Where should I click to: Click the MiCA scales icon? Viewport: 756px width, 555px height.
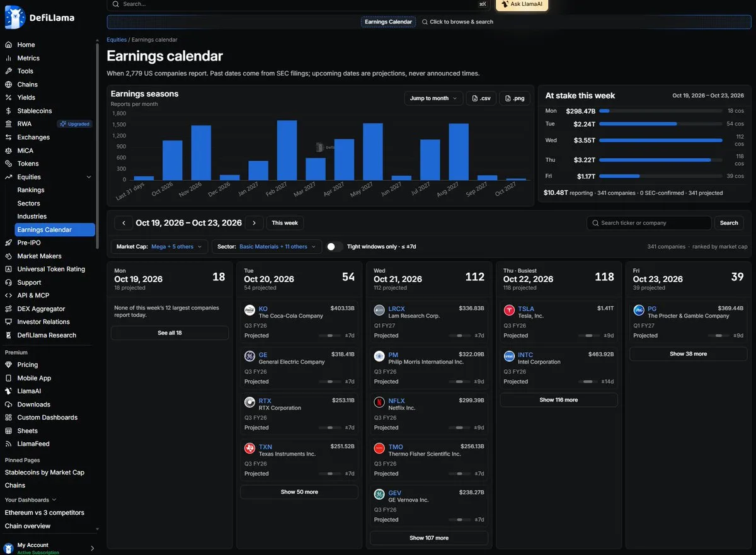tap(9, 151)
